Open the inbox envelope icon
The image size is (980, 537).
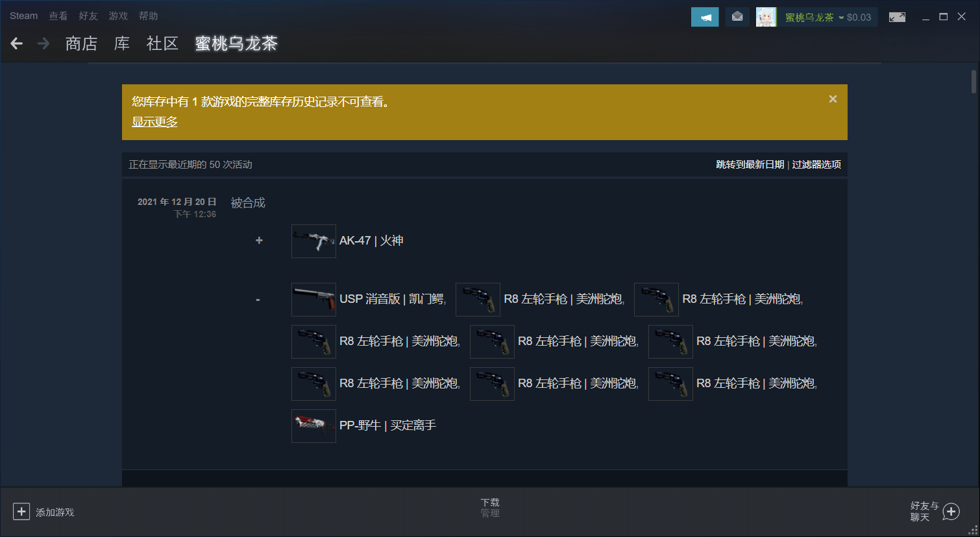point(737,17)
